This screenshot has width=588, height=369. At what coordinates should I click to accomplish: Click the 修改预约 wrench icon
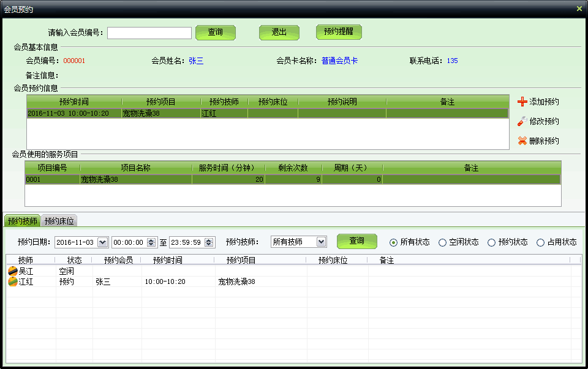pos(522,121)
